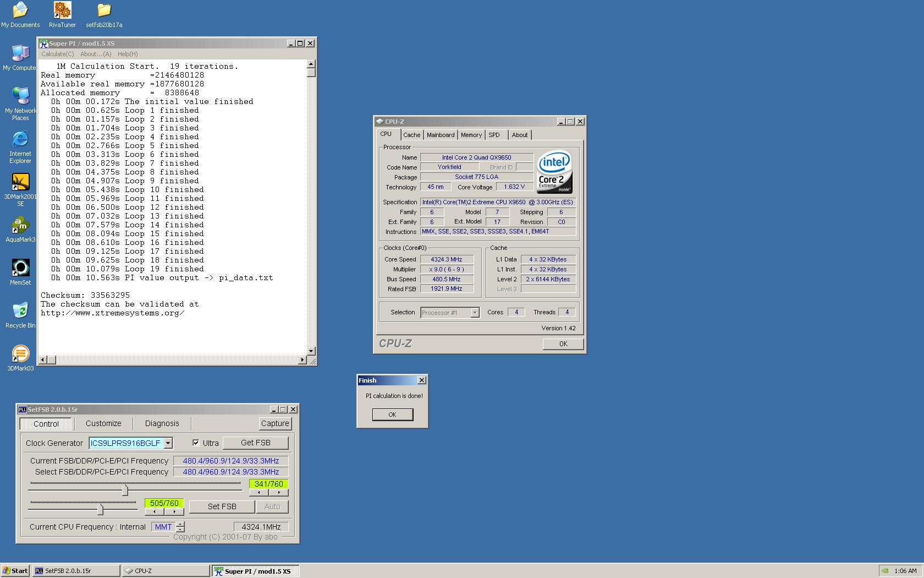
Task: Open the About...(A) menu in Super PI
Action: pyautogui.click(x=96, y=54)
